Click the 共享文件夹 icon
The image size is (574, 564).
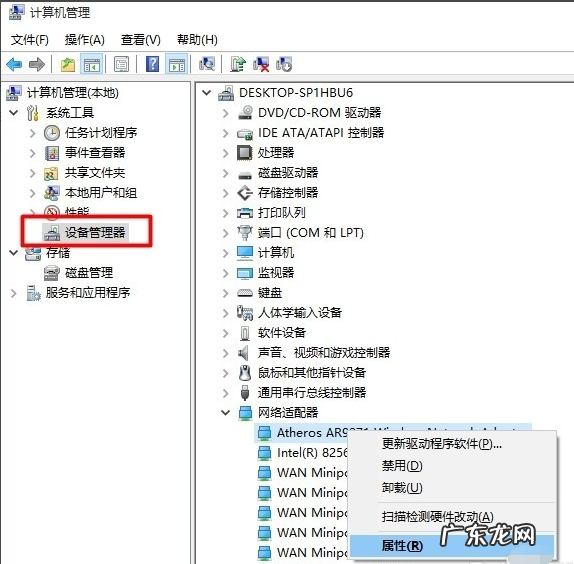(x=51, y=173)
